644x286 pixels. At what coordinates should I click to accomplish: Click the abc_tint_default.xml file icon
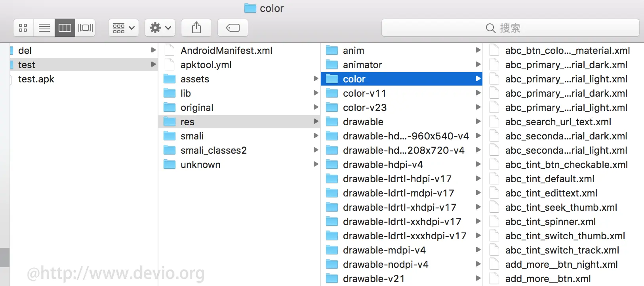[x=494, y=179]
